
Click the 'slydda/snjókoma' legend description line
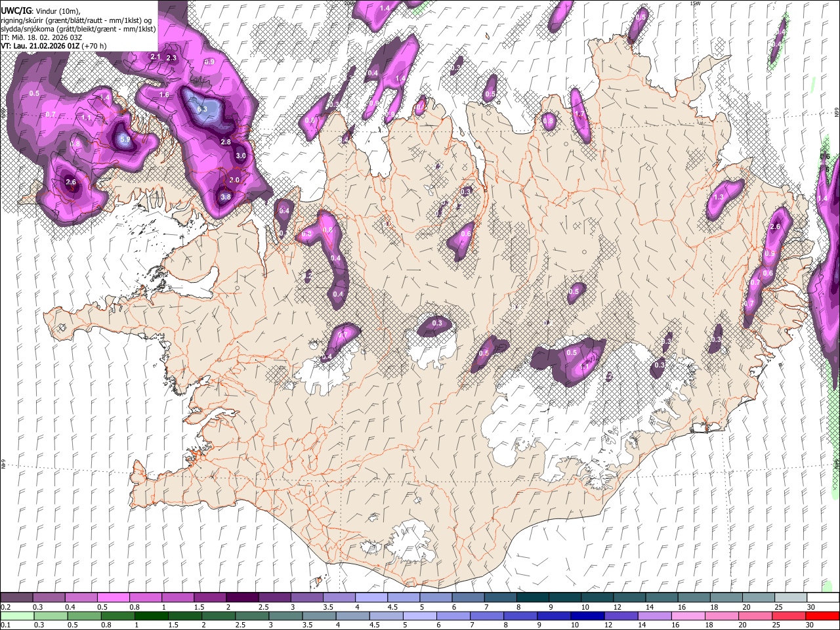78,29
